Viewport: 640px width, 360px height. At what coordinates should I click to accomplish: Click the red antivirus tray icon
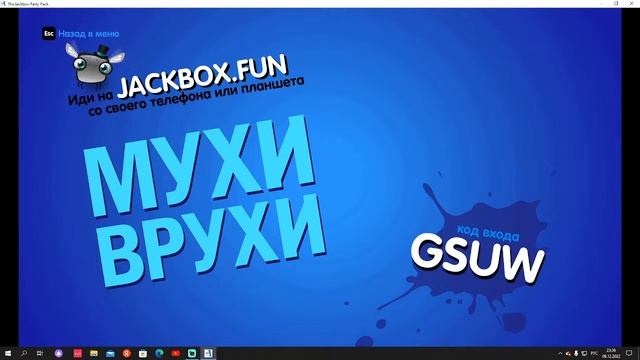tap(568, 353)
